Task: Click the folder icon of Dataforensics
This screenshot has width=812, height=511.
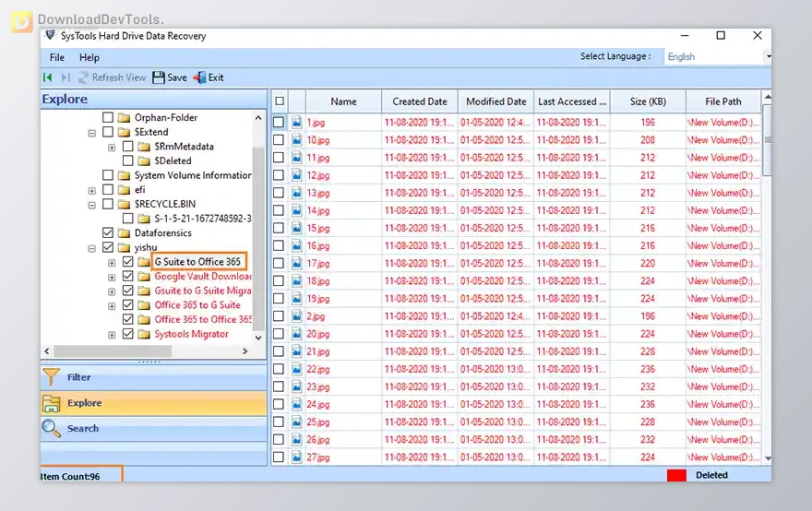Action: [124, 233]
